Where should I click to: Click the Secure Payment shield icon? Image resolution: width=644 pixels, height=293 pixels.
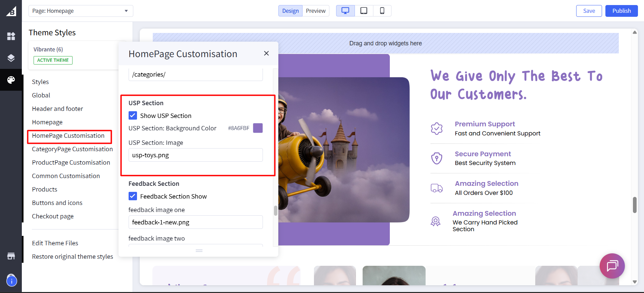(436, 158)
